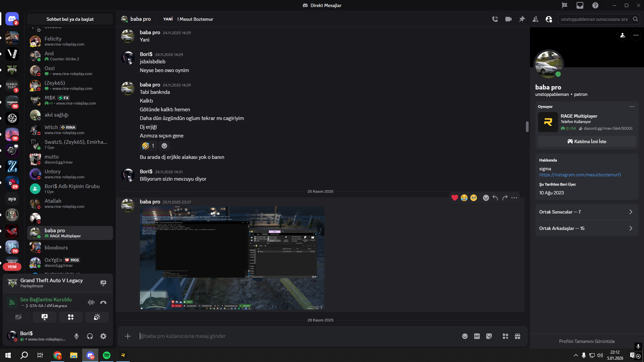
Task: Toggle noise suppression in voice panel
Action: [x=91, y=302]
